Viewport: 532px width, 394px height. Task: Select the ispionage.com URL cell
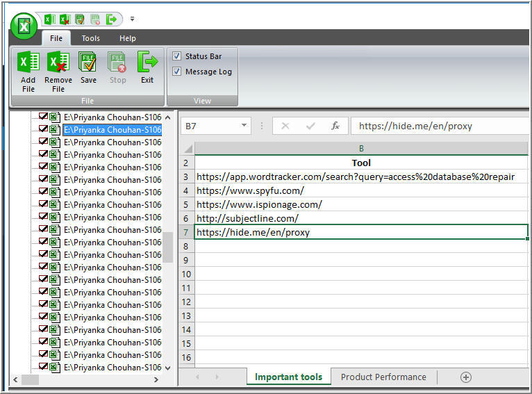coord(361,204)
